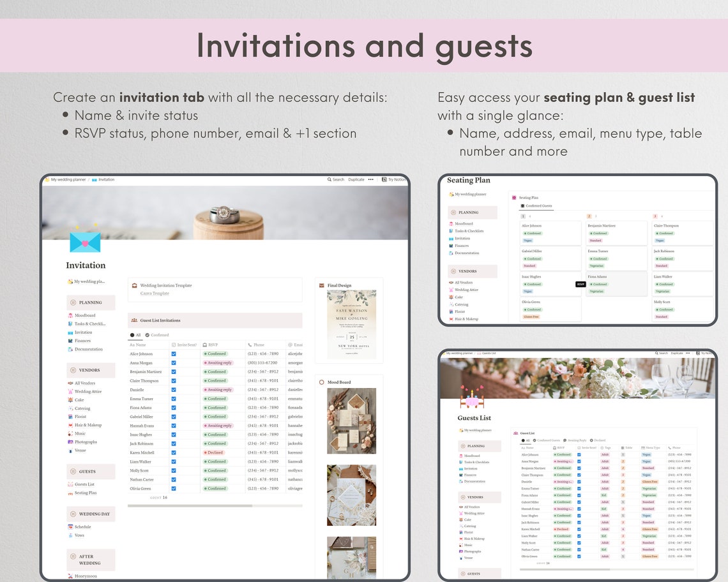Click the Try Notion button in the top bar
This screenshot has height=582, width=728.
(395, 179)
